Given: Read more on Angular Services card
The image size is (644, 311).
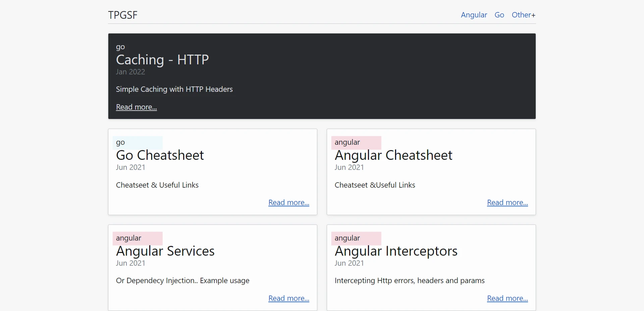Looking at the screenshot, I should (x=289, y=298).
